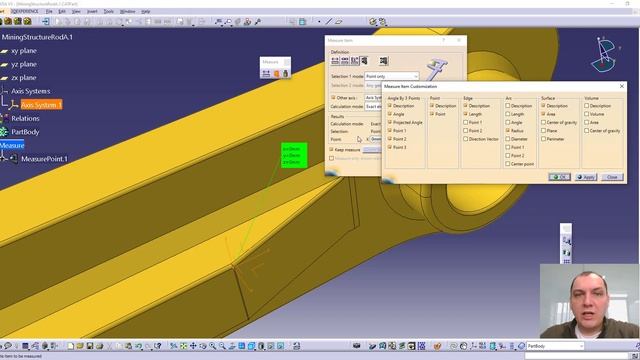This screenshot has width=640, height=360.
Task: Toggle the Projected Angle checkbox
Action: pos(390,122)
